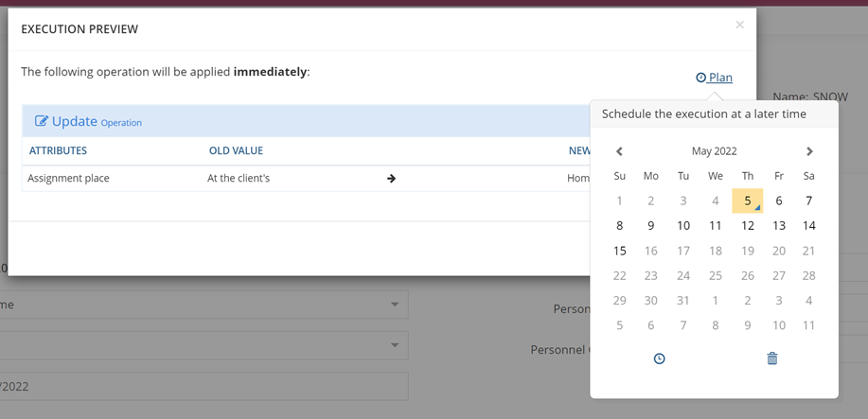Select May 15 on the calendar

click(620, 251)
